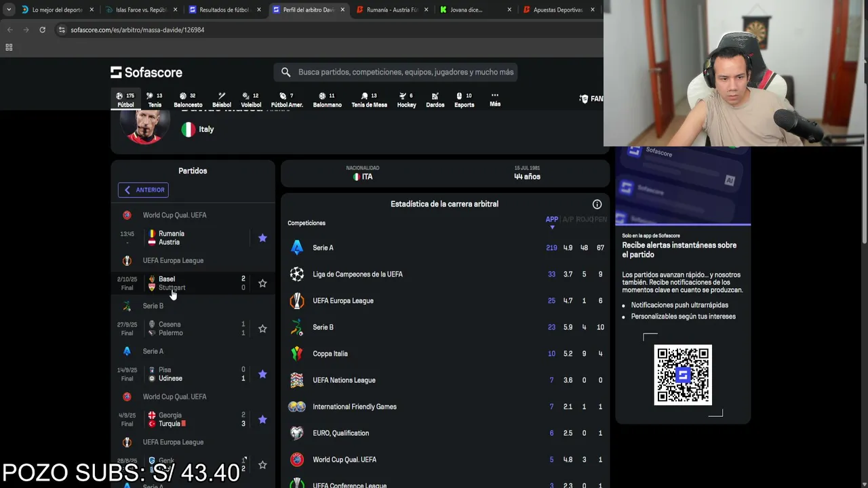Go to ANTERIOR matches
This screenshot has height=488, width=868.
[143, 190]
